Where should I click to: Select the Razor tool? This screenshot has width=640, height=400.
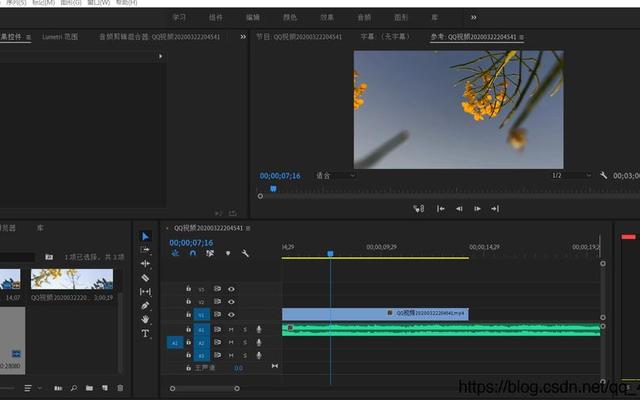tap(145, 277)
